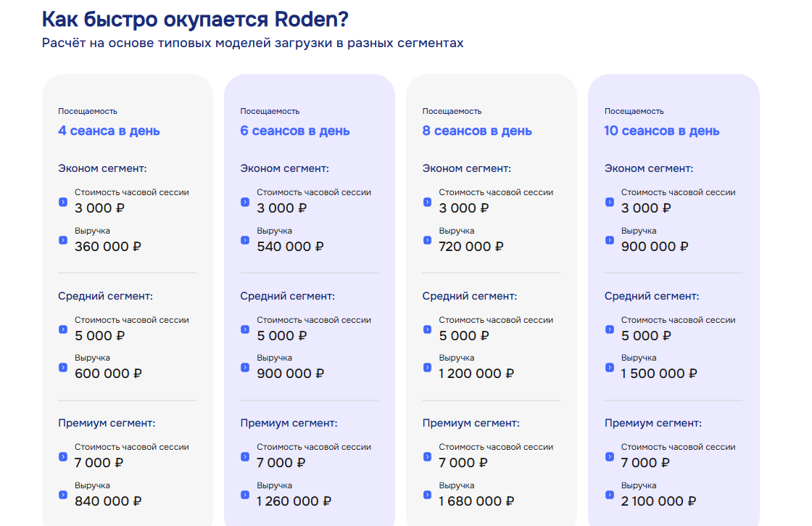Choose the '10 сеансов в день' heading
Screen dimensions: 812x526
tap(662, 131)
